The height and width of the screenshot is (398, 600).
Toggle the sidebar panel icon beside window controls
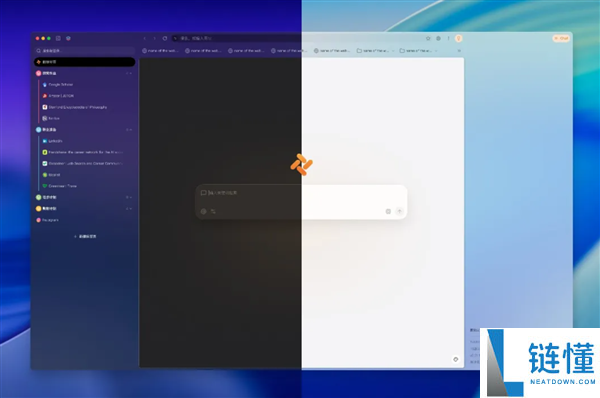[x=58, y=38]
